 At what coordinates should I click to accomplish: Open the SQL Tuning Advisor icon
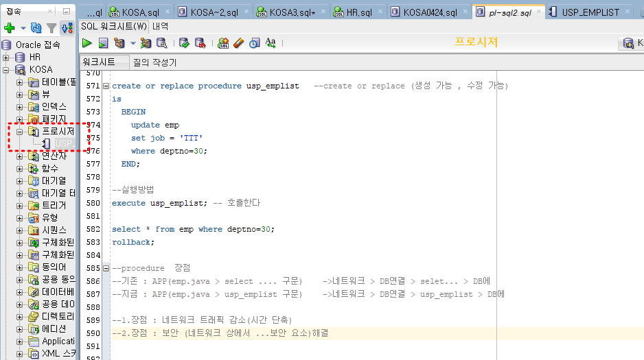tap(162, 43)
